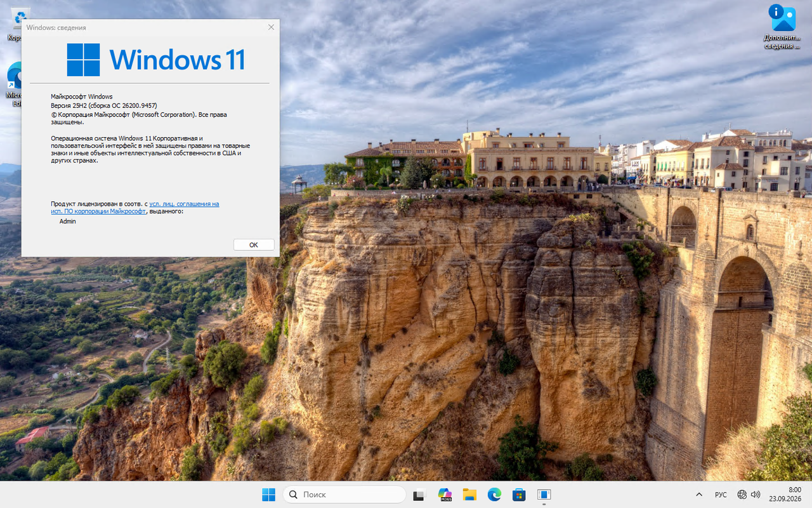Screen dimensions: 812x508
Task: Click the Поиск taskbar search box
Action: click(344, 495)
